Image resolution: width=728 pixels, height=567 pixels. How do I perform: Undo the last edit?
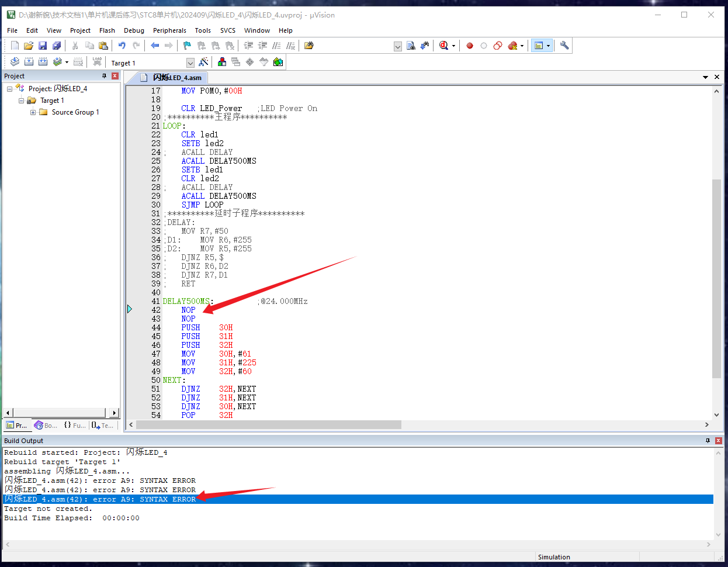click(x=122, y=46)
